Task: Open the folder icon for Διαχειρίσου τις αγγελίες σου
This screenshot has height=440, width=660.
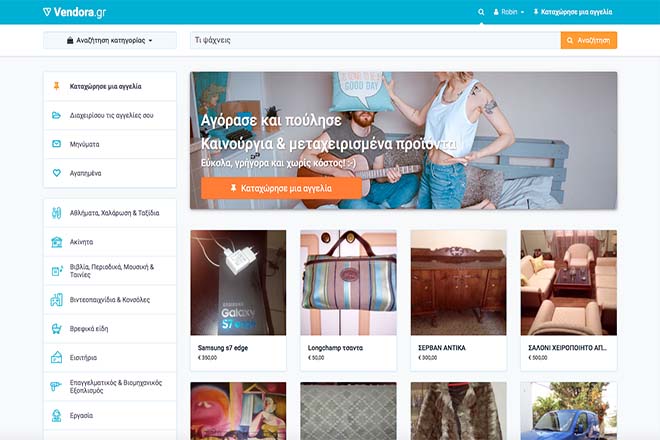Action: pyautogui.click(x=56, y=115)
